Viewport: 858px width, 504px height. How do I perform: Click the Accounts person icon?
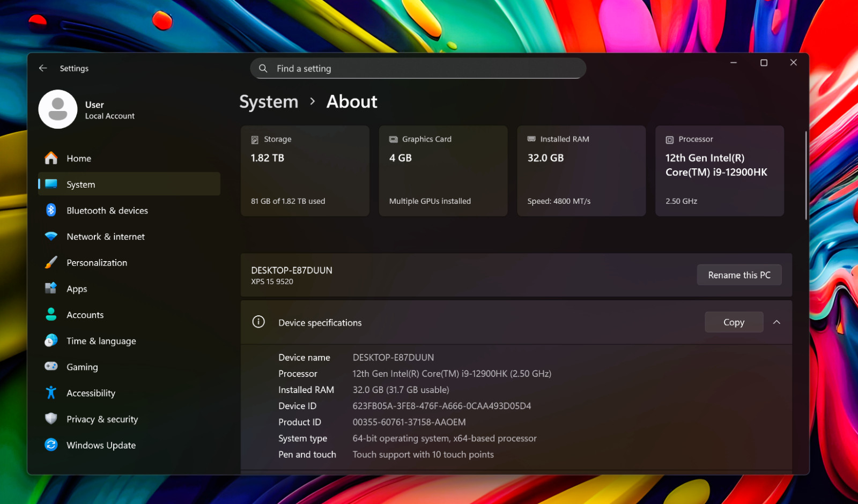[x=51, y=314]
